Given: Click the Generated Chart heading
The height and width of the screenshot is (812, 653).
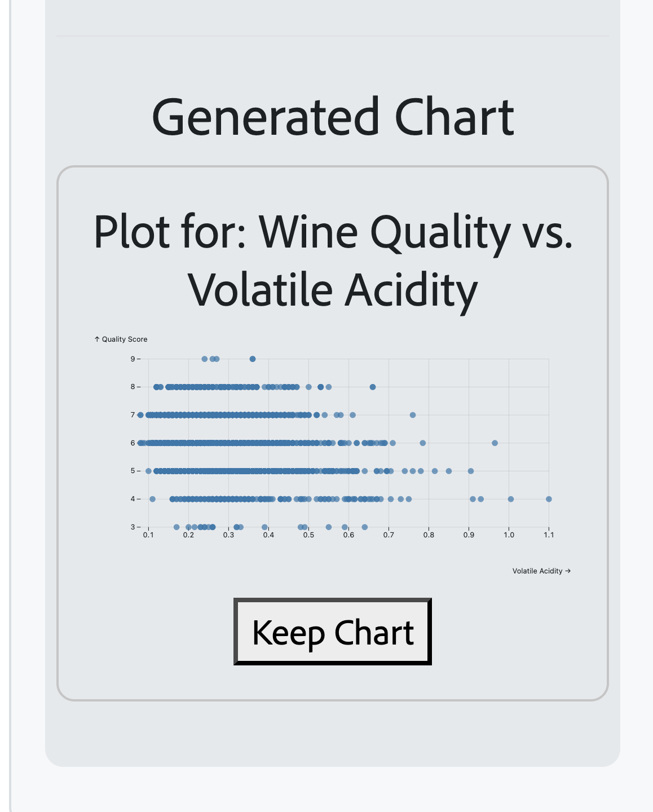Looking at the screenshot, I should click(x=333, y=117).
